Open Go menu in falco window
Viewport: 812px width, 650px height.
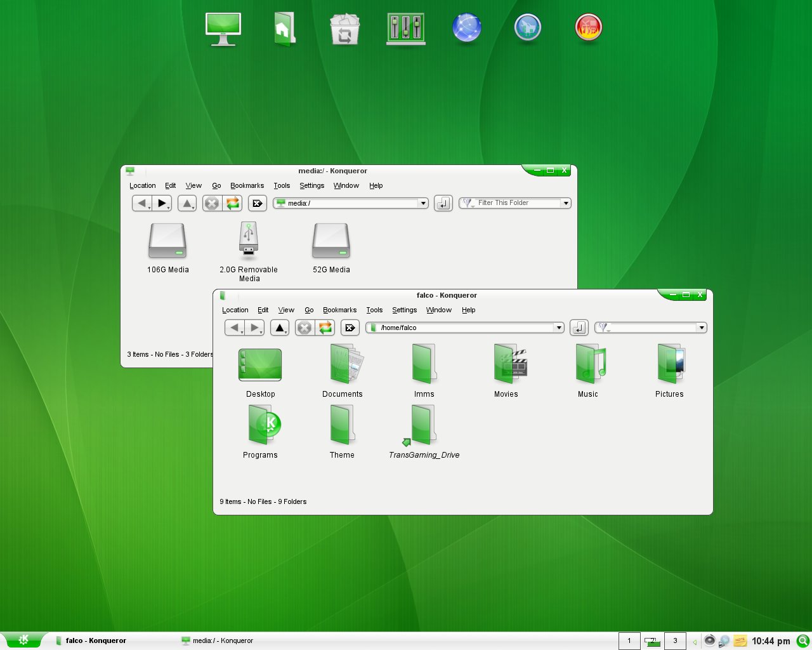pyautogui.click(x=309, y=310)
